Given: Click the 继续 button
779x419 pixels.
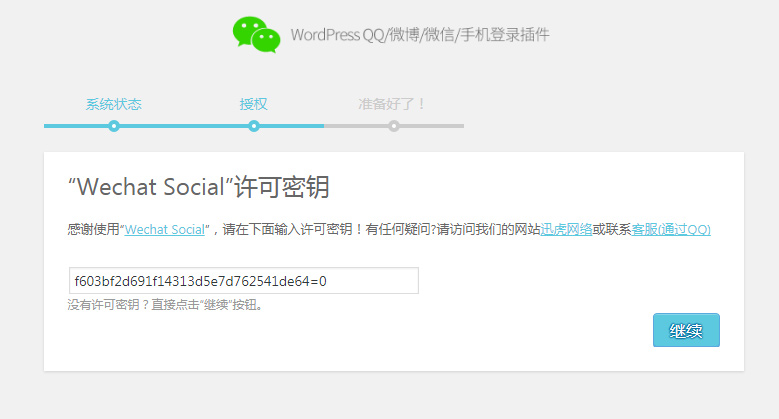Looking at the screenshot, I should 686,330.
